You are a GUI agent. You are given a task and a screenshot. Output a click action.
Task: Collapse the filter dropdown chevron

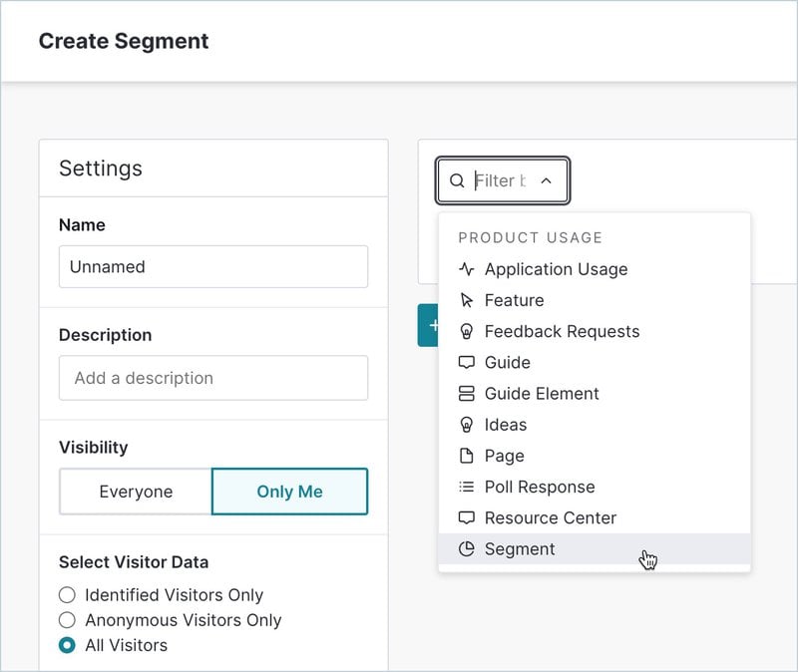[546, 181]
